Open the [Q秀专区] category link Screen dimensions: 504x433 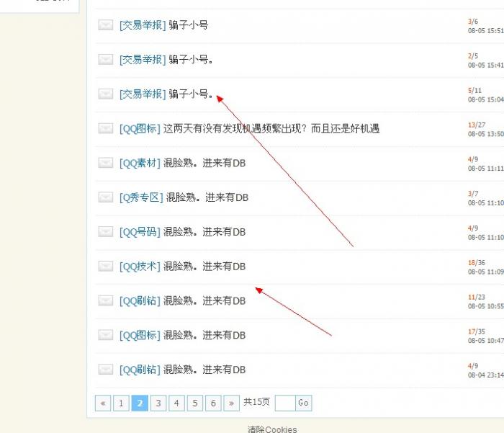(141, 197)
